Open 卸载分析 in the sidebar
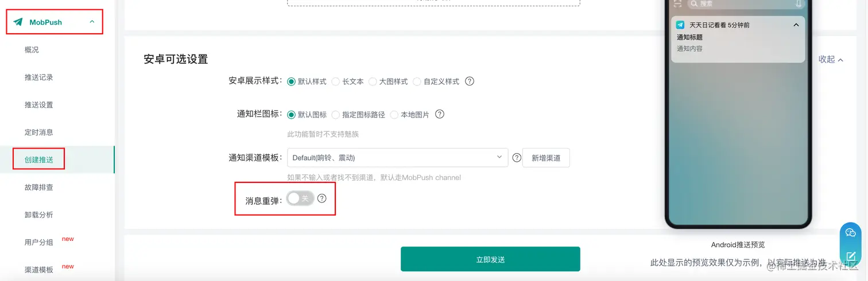Viewport: 868px width, 281px height. (x=38, y=215)
